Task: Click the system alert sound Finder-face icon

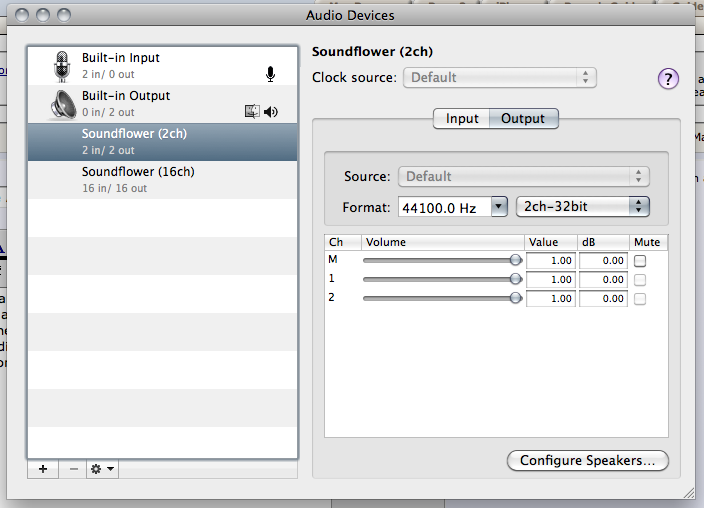Action: click(252, 111)
